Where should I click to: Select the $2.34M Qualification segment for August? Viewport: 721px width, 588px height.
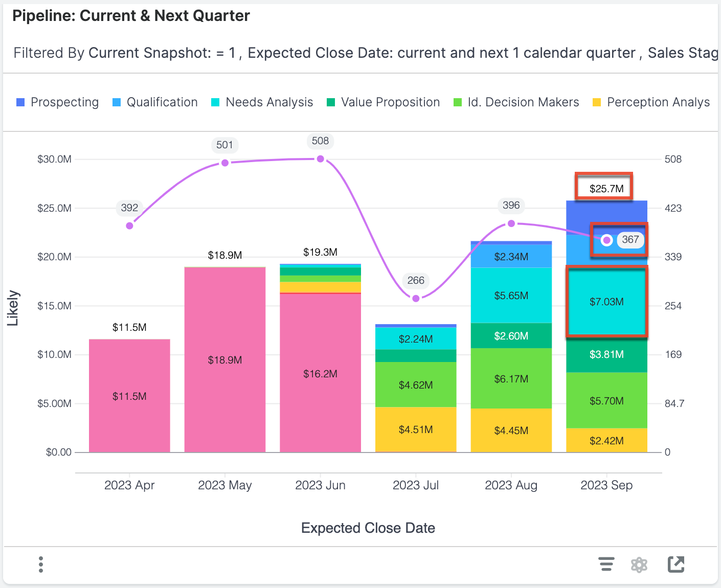click(511, 257)
